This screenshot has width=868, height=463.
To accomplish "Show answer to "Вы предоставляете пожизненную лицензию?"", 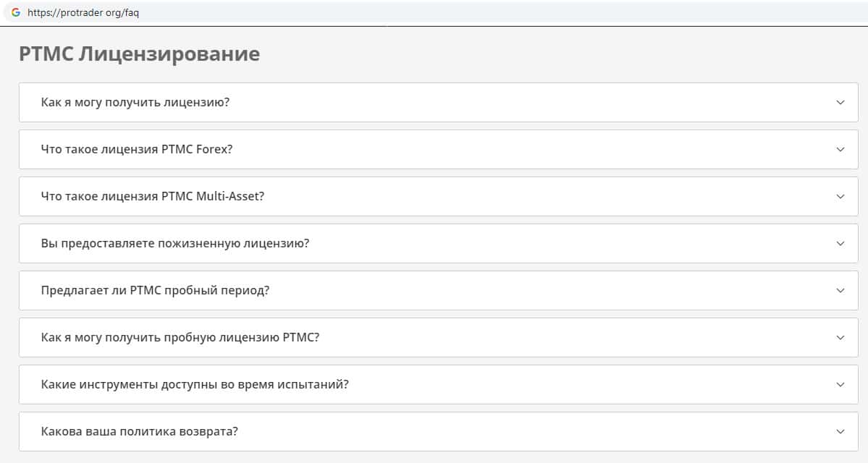I will click(x=175, y=243).
